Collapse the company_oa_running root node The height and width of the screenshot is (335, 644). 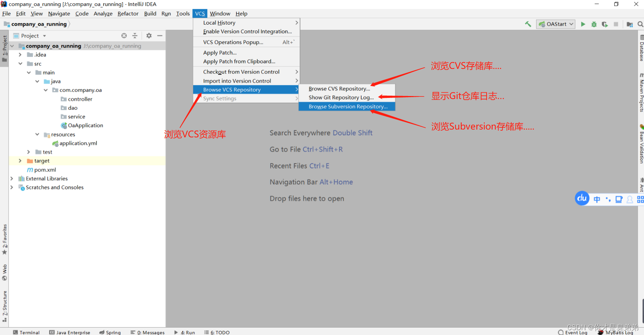pos(12,46)
